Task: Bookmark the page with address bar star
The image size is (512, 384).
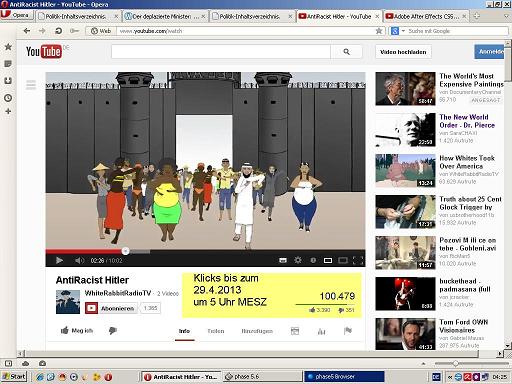Action: 379,31
